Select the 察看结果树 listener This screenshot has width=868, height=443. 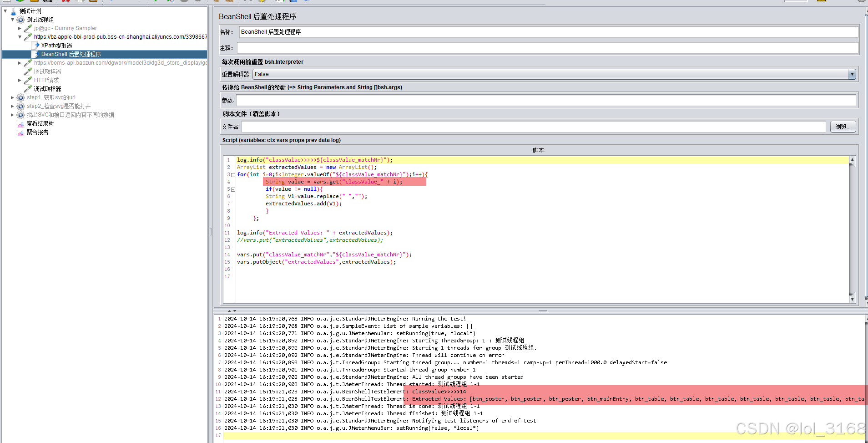[40, 123]
